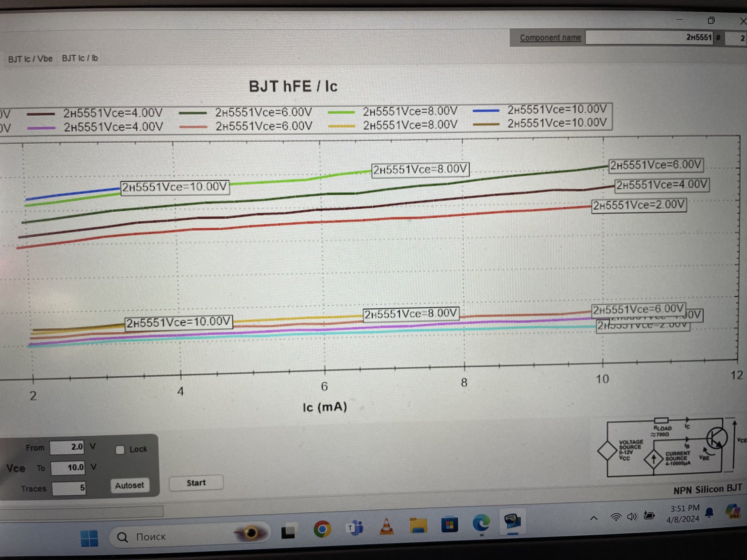
Task: Click lower curve label 2н5551Vce=8.00V
Action: coord(411,314)
